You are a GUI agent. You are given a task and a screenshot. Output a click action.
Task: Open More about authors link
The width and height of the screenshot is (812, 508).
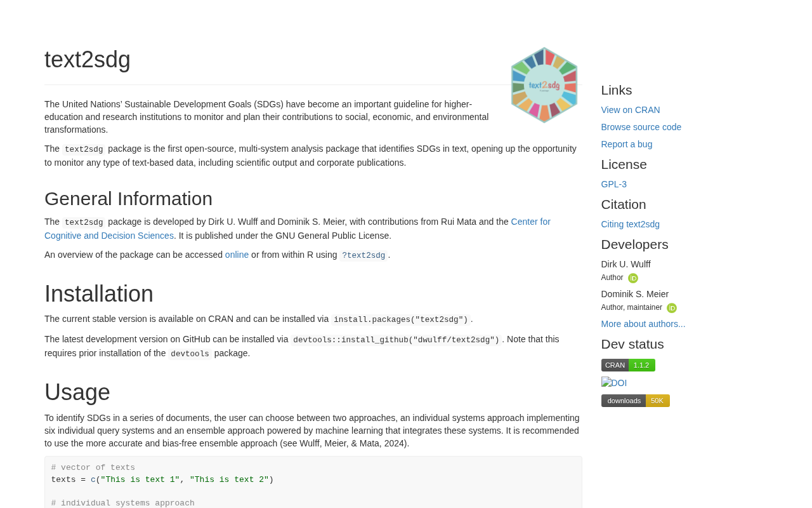coord(643,324)
